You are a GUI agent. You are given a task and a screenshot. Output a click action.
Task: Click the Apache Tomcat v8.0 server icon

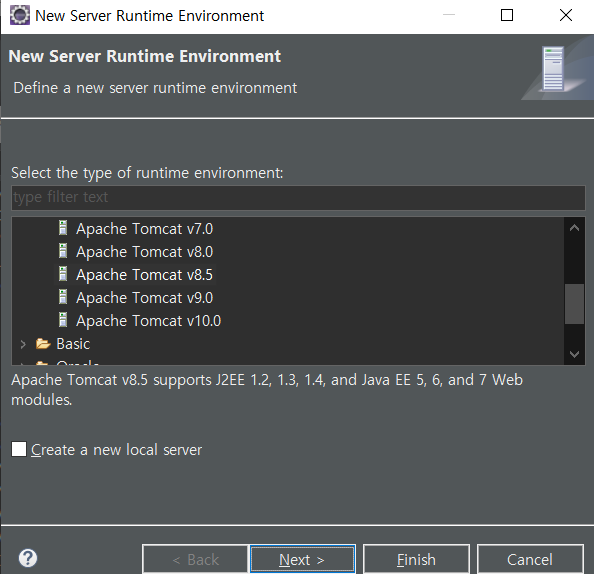(x=63, y=251)
